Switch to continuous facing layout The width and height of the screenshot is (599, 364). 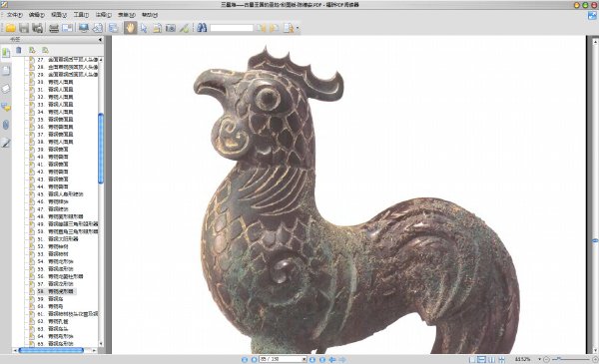[x=501, y=359]
